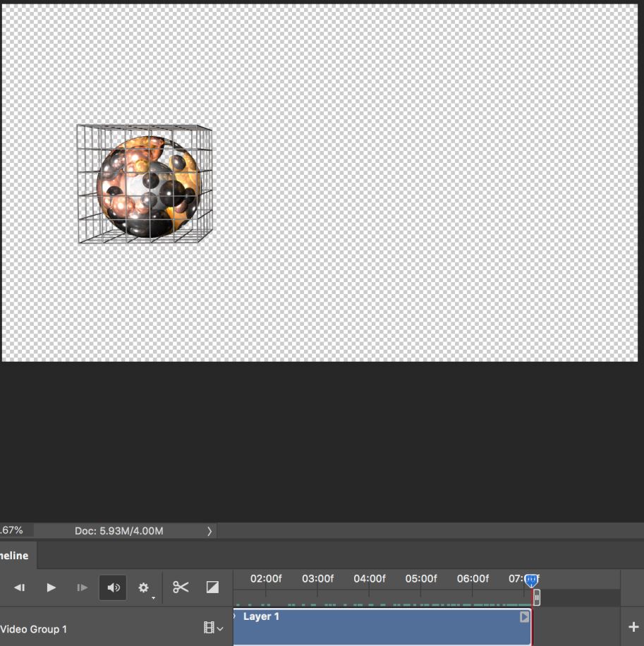Viewport: 644px width, 646px height.
Task: Click the blue playhead marker
Action: [x=531, y=581]
